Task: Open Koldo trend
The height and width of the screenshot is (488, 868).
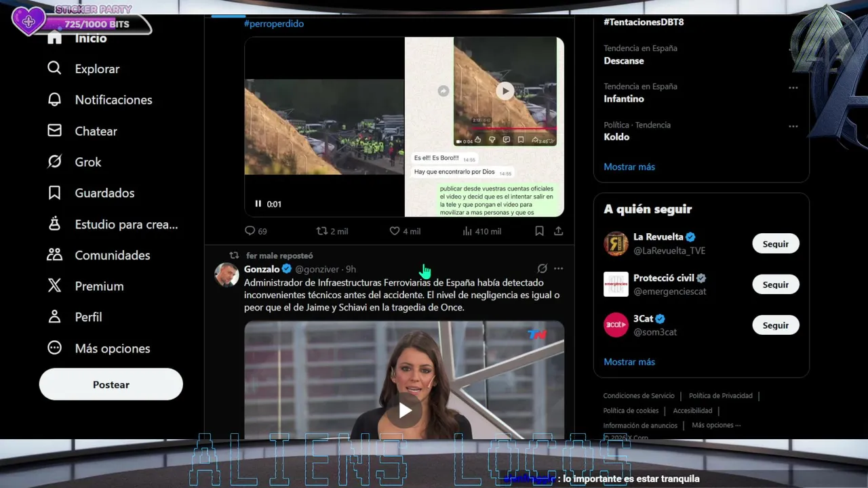Action: (616, 137)
